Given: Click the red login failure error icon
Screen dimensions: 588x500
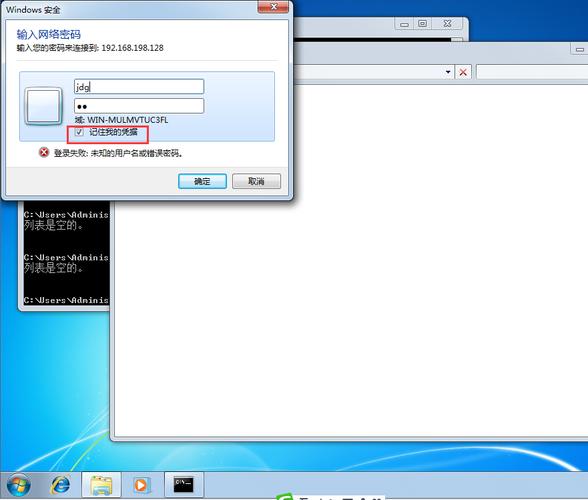Looking at the screenshot, I should click(44, 152).
